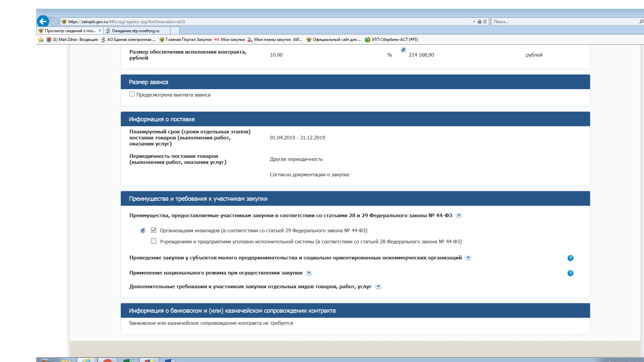Close the Просмотр сведений tab
644x362 pixels.
[100, 31]
